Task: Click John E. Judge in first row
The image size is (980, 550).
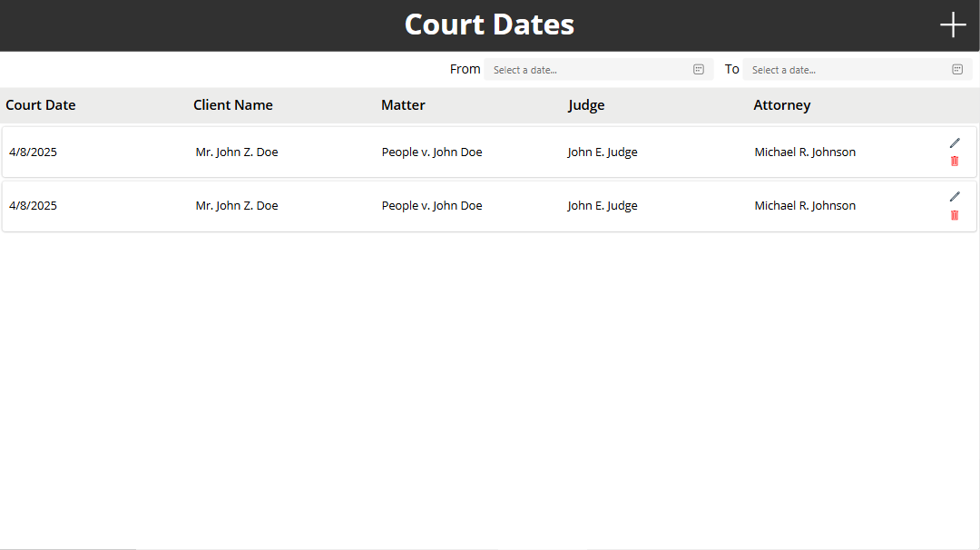Action: click(x=603, y=152)
